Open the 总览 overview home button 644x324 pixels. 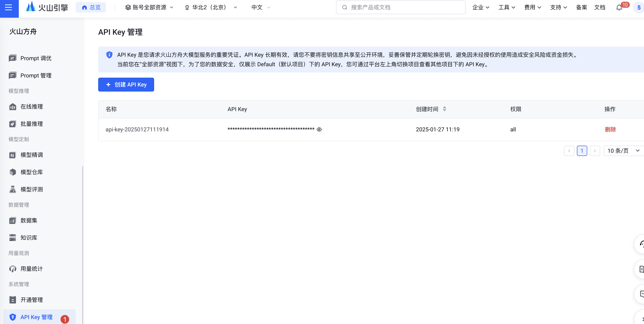[91, 8]
